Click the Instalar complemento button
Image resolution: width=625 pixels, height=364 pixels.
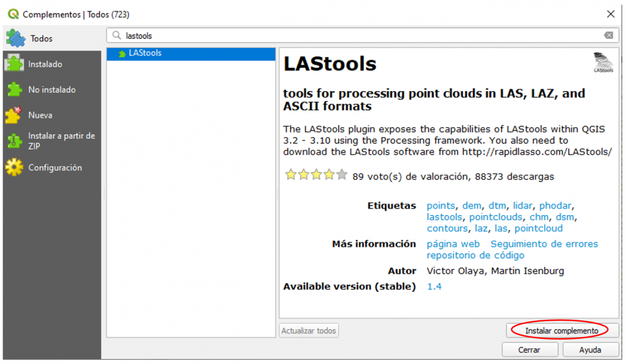click(562, 330)
